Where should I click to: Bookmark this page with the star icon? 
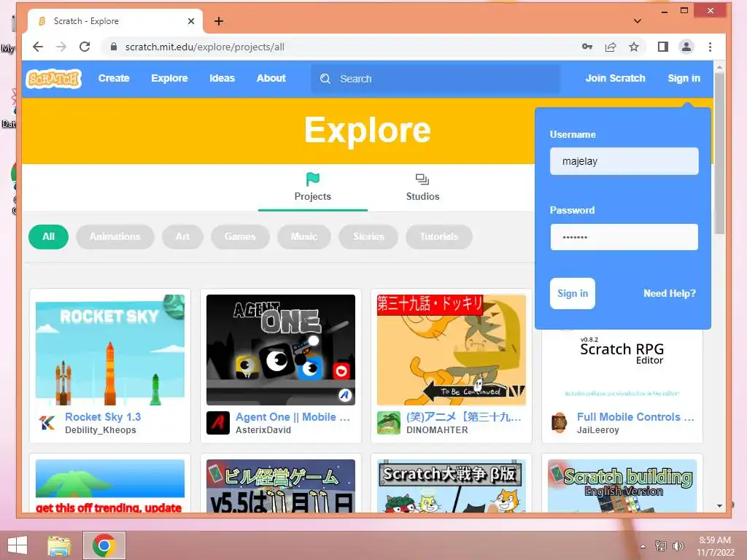coord(634,47)
